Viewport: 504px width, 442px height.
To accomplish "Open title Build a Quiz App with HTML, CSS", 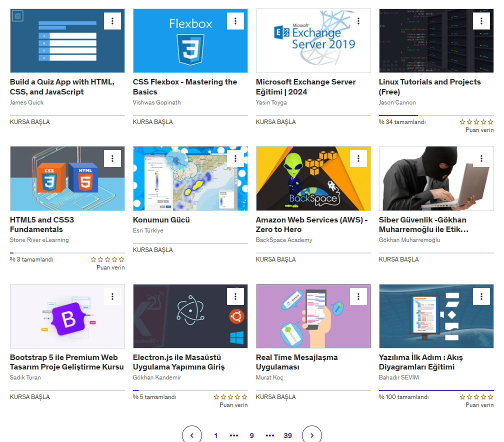I will pos(62,87).
